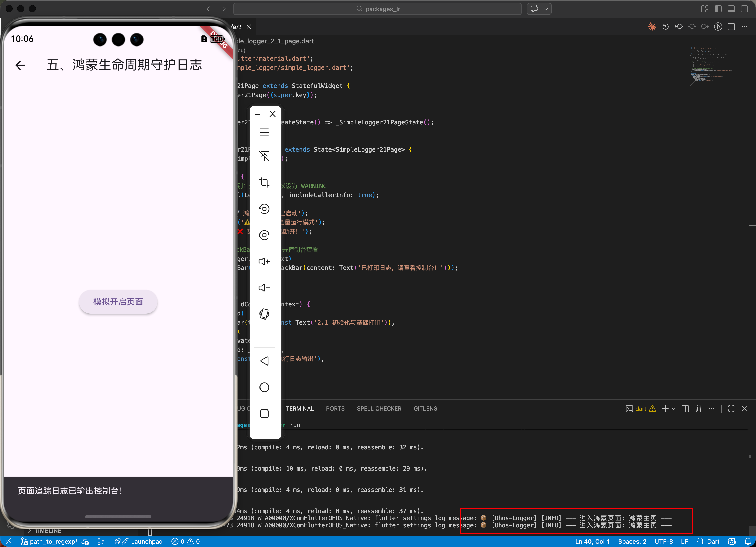The width and height of the screenshot is (756, 547).
Task: Kill terminal with trash icon
Action: tap(698, 408)
